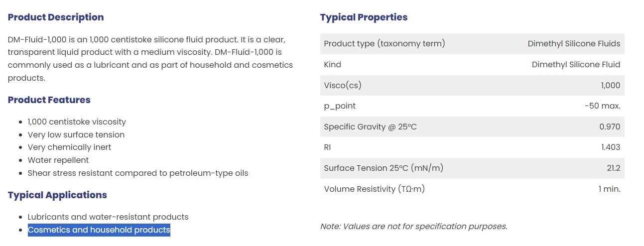Click the Volume Resistivity row label
The width and height of the screenshot is (644, 246).
375,189
